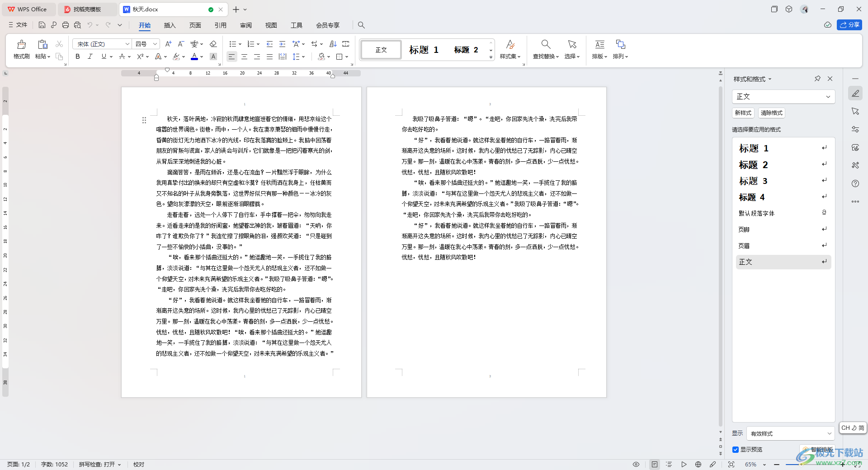Toggle center alignment button
The width and height of the screenshot is (868, 470).
click(x=244, y=56)
